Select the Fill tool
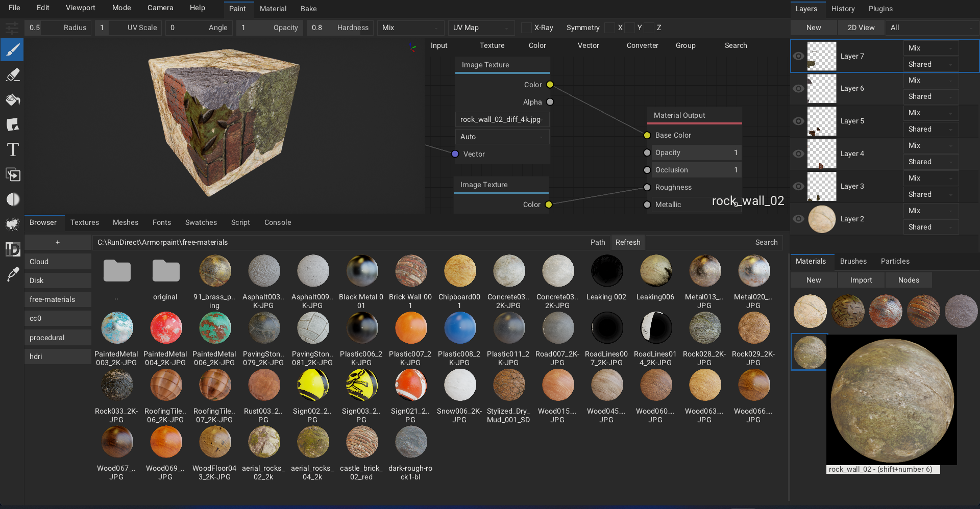The height and width of the screenshot is (509, 980). point(12,100)
